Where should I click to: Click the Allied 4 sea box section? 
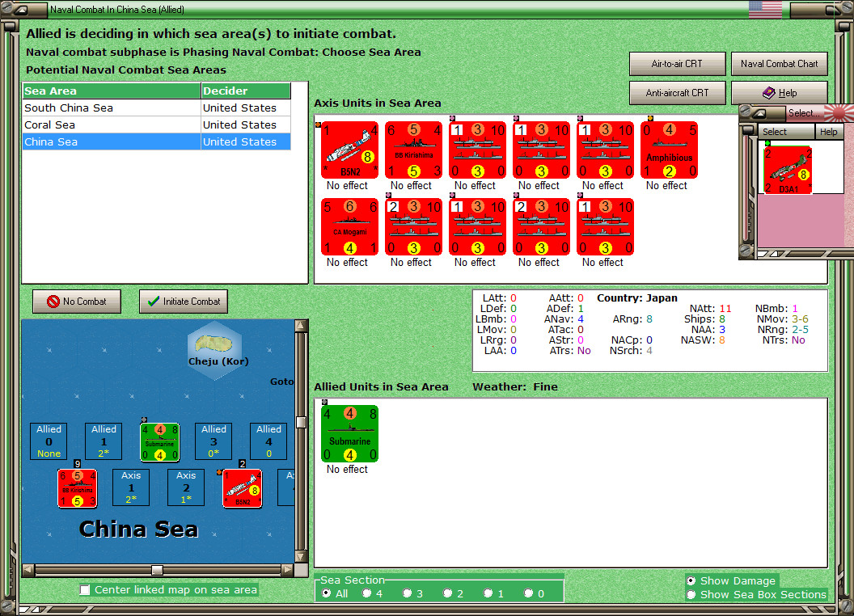point(268,441)
